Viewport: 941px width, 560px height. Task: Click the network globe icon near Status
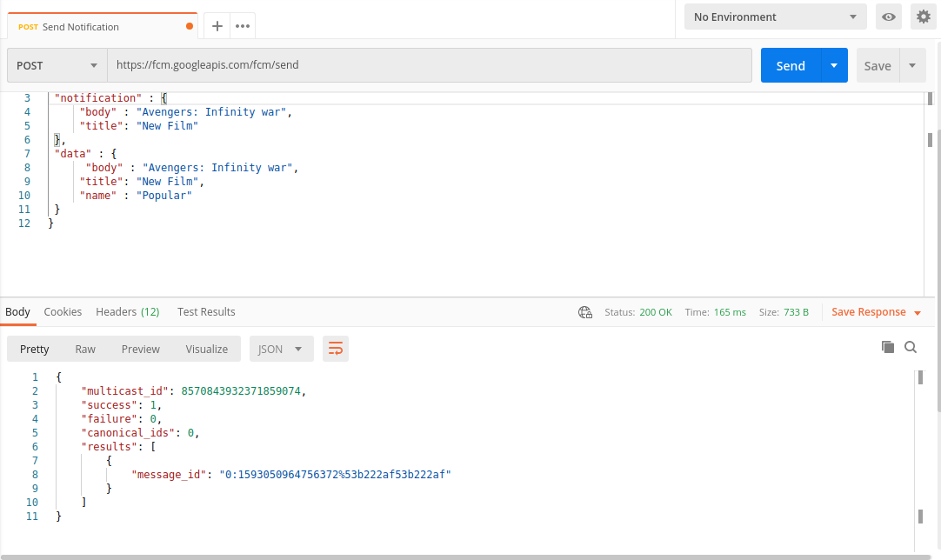coord(585,312)
